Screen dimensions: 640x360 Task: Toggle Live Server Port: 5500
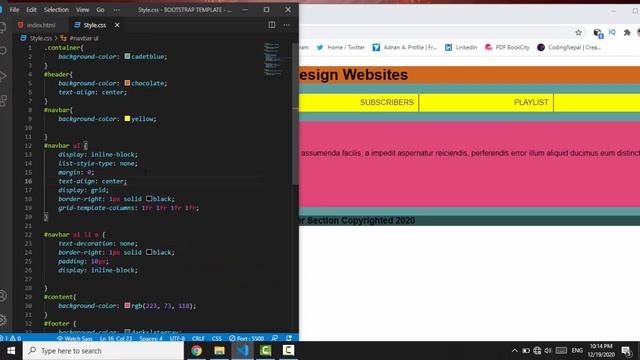(247, 338)
